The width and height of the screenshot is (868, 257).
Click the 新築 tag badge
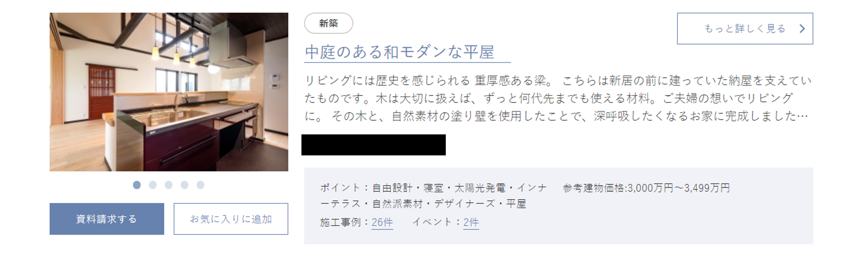329,23
